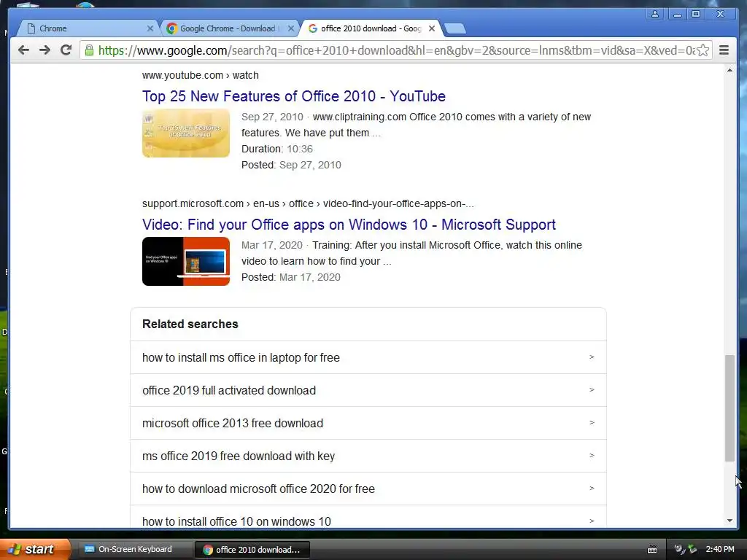Click the scrollbar up arrow
Screen dimensions: 747x560
coord(729,71)
